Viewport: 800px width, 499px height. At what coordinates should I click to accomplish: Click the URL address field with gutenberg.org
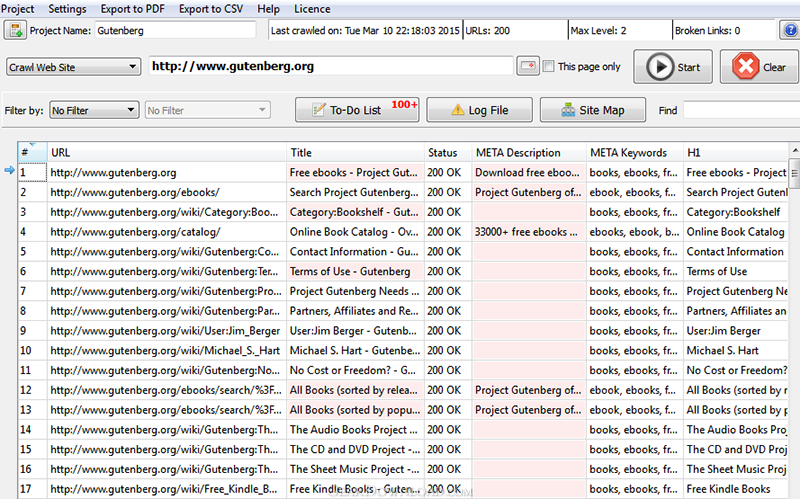click(331, 66)
